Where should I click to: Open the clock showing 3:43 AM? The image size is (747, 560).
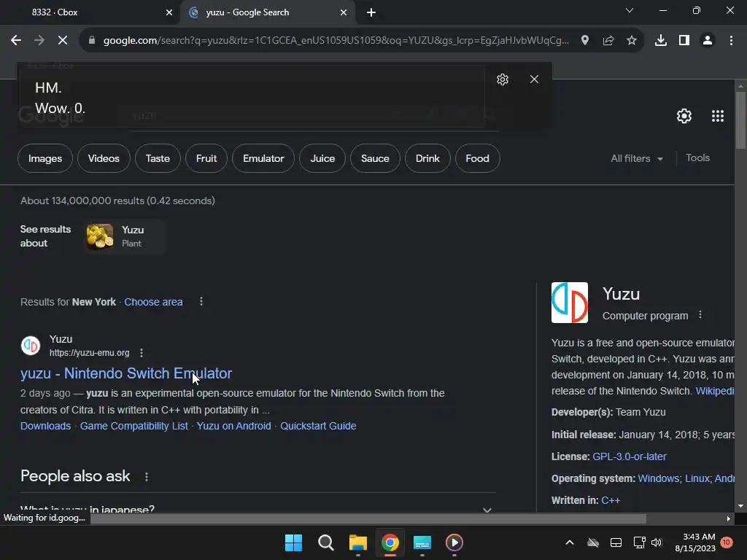click(x=695, y=542)
